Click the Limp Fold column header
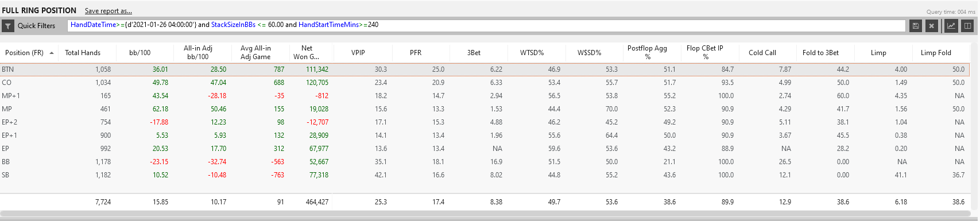 tap(936, 53)
